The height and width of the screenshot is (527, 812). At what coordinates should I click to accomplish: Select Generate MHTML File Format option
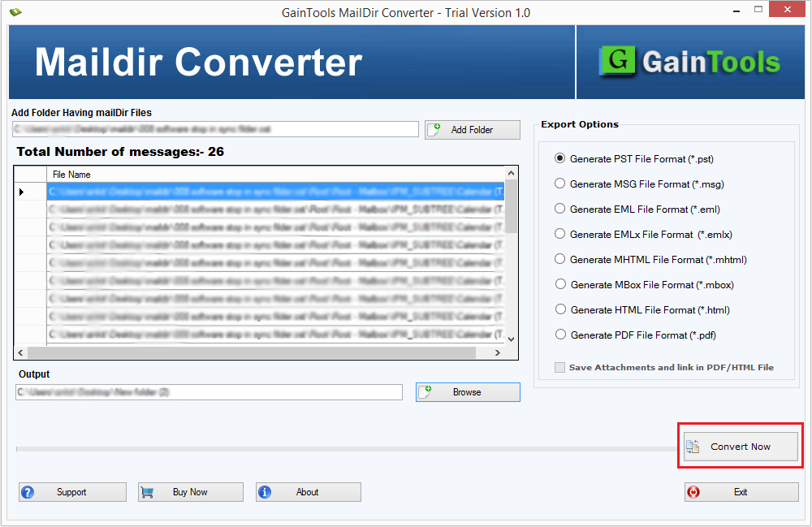651,260
